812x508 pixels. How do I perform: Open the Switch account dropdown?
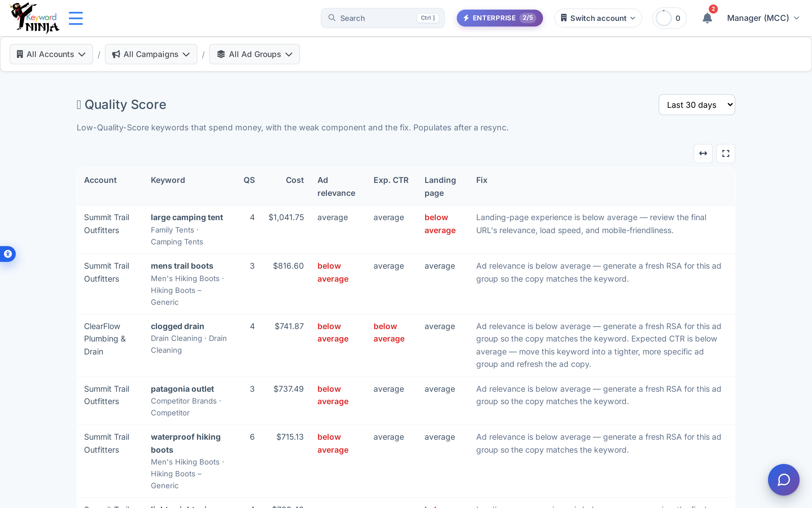coord(598,18)
